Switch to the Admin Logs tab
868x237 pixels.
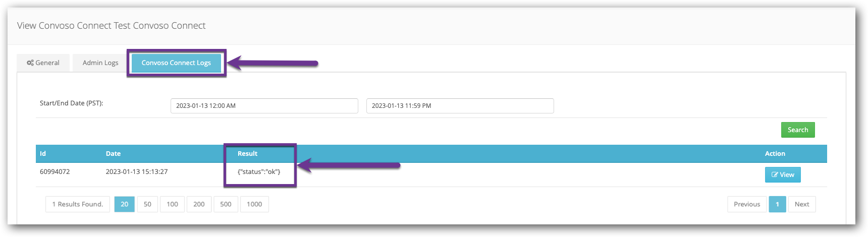tap(100, 63)
